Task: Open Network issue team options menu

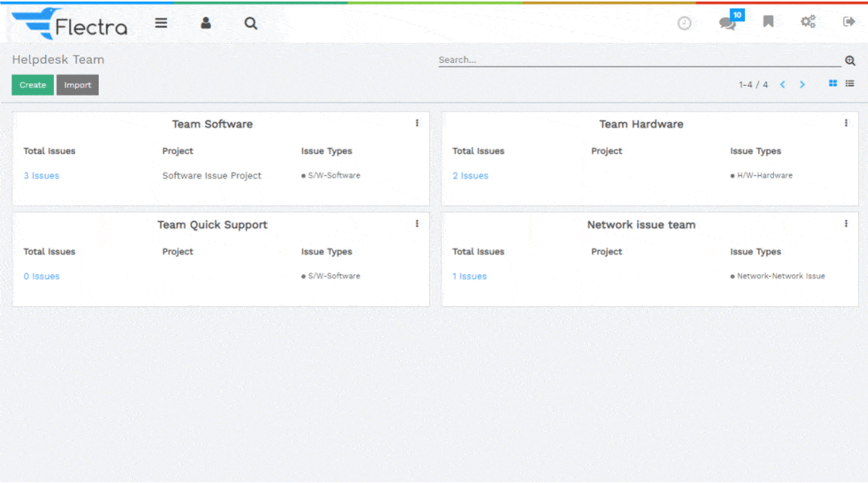Action: click(x=846, y=224)
